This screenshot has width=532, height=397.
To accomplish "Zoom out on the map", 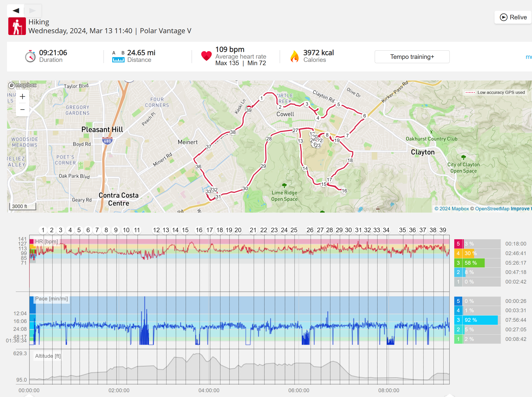I will (22, 110).
